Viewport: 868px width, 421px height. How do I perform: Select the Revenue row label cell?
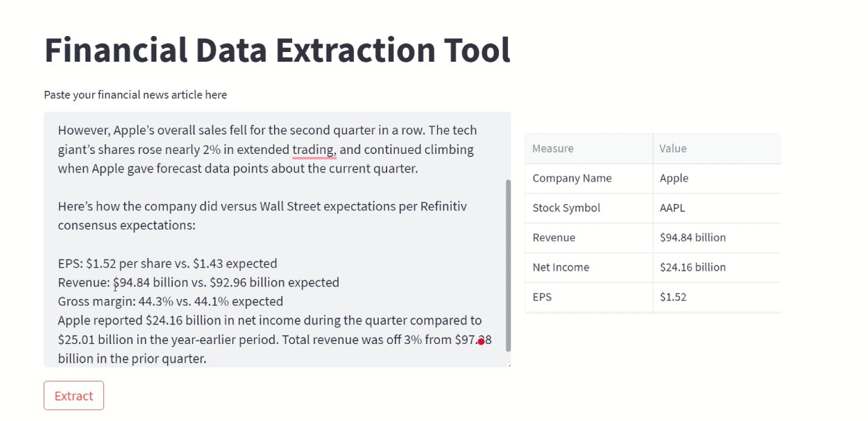coord(588,238)
